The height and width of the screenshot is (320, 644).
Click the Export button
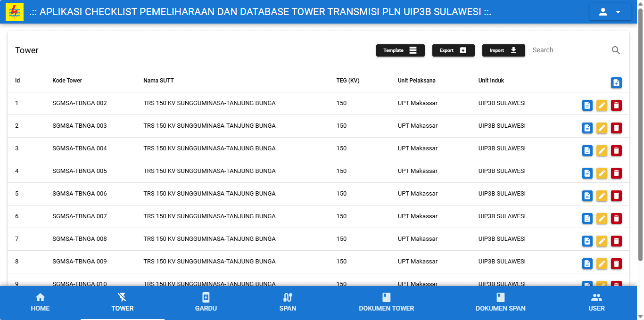[454, 50]
